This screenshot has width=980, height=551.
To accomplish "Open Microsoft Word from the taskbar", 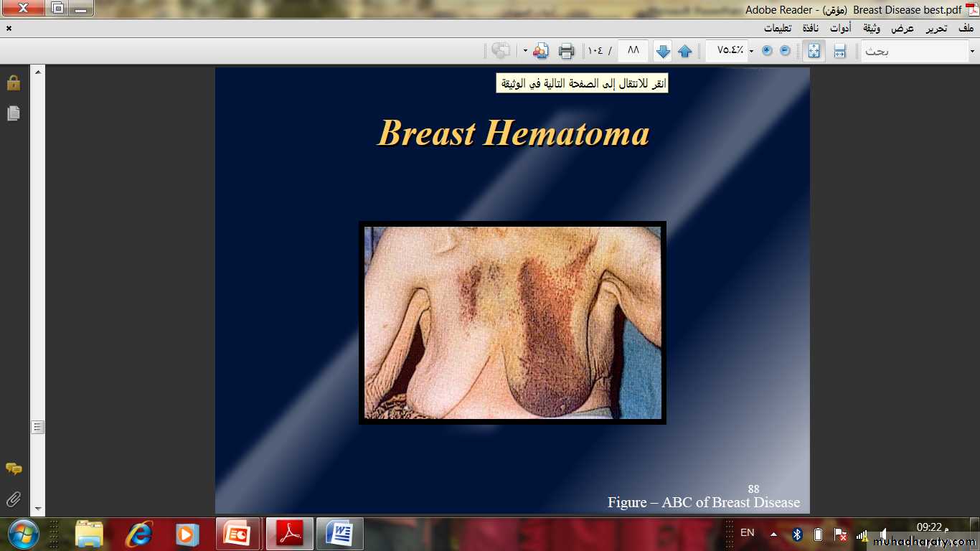I will [x=340, y=534].
